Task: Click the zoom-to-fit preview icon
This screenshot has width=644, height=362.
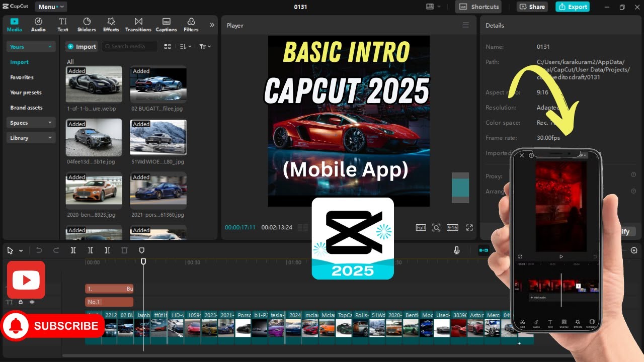Action: [x=436, y=228]
